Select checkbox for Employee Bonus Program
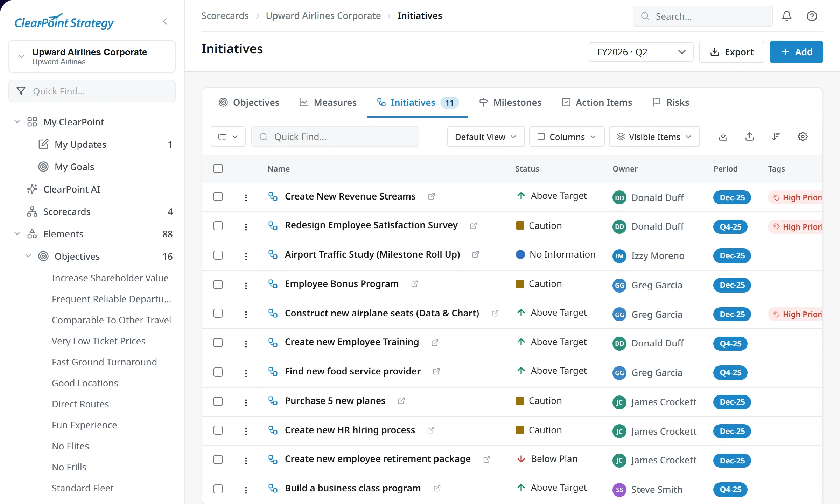 [x=218, y=285]
